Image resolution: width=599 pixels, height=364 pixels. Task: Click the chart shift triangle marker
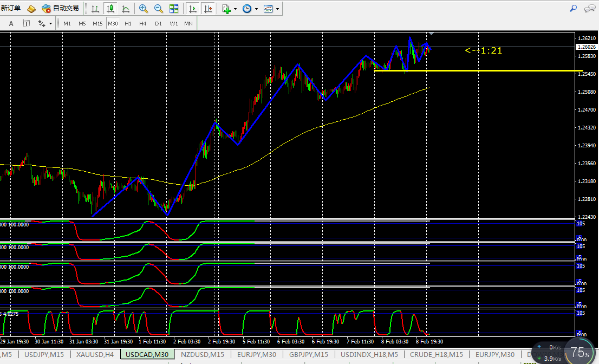click(431, 34)
